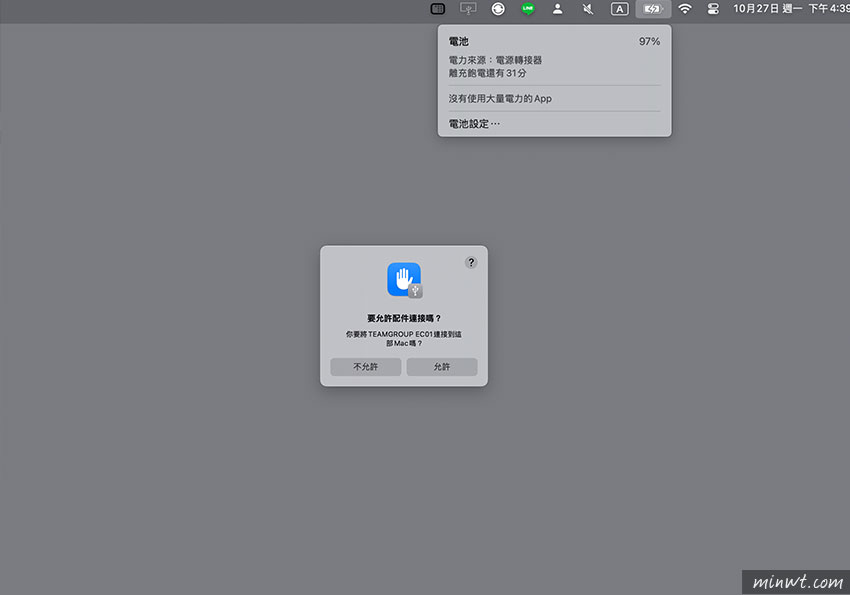The width and height of the screenshot is (850, 595).
Task: Click the 97% battery percentage text
Action: [649, 42]
